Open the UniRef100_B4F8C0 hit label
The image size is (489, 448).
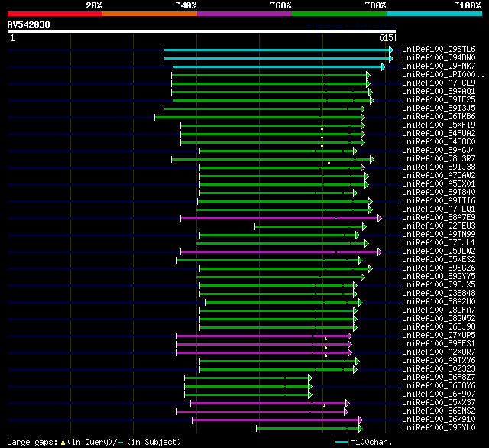pos(439,141)
